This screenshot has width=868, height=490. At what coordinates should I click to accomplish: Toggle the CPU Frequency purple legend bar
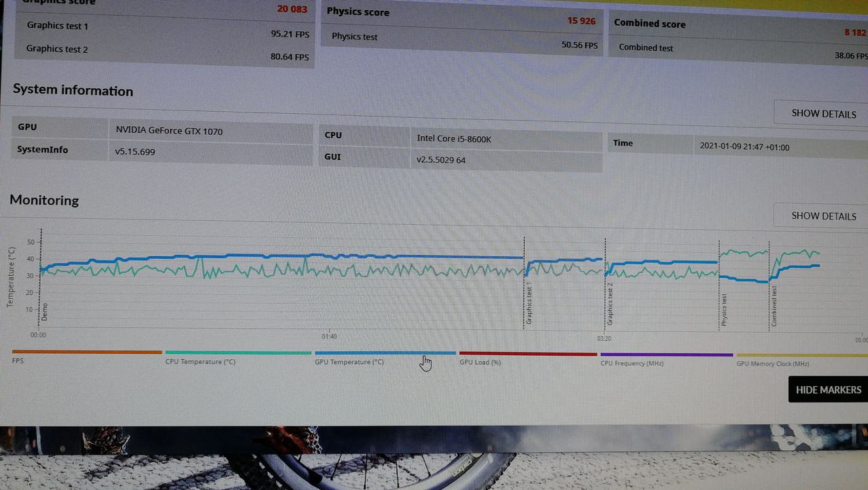[x=667, y=354]
